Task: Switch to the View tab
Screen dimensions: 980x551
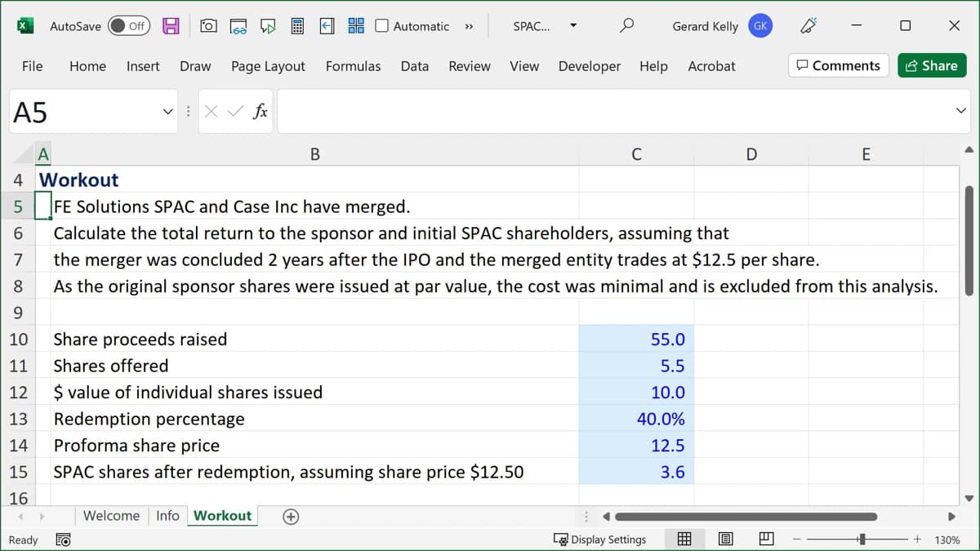Action: tap(524, 66)
